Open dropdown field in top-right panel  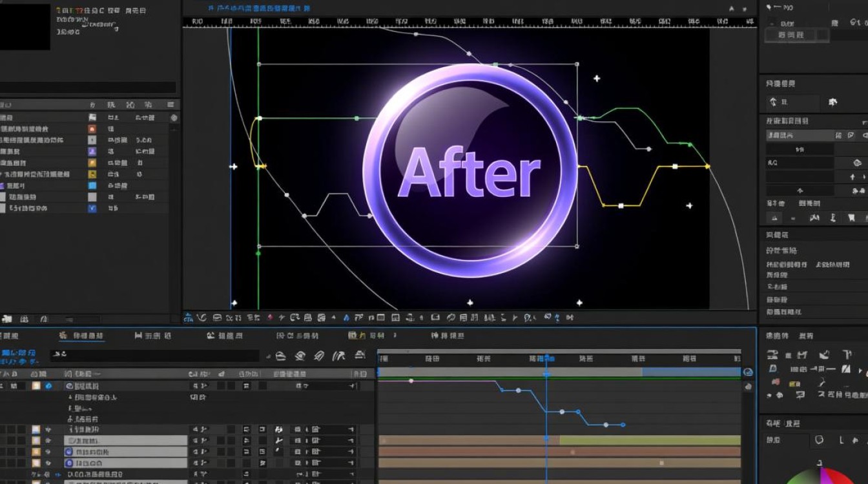796,35
